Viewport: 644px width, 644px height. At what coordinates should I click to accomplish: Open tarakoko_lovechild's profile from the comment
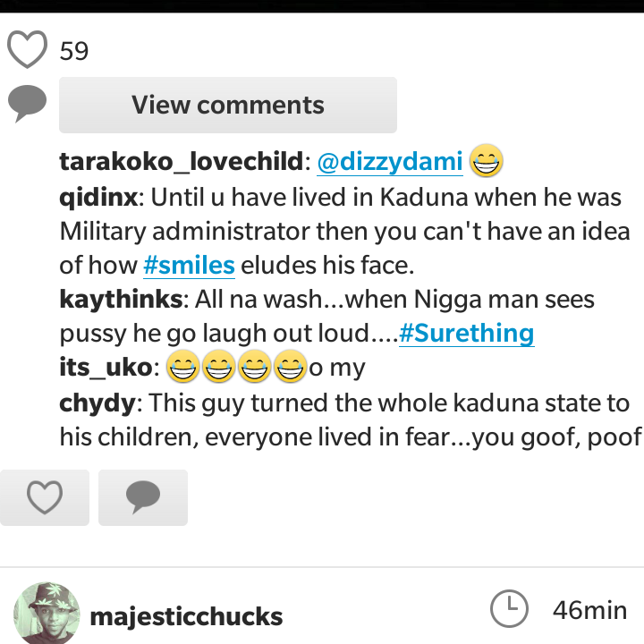[181, 161]
